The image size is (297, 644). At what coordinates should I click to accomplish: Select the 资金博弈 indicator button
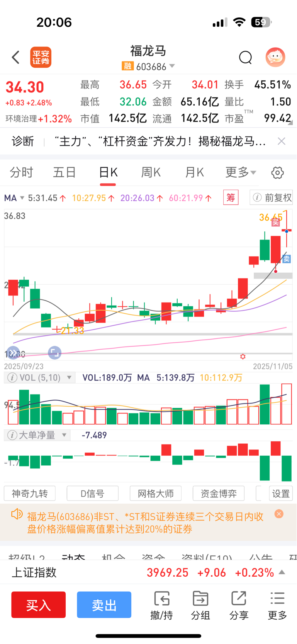click(219, 494)
